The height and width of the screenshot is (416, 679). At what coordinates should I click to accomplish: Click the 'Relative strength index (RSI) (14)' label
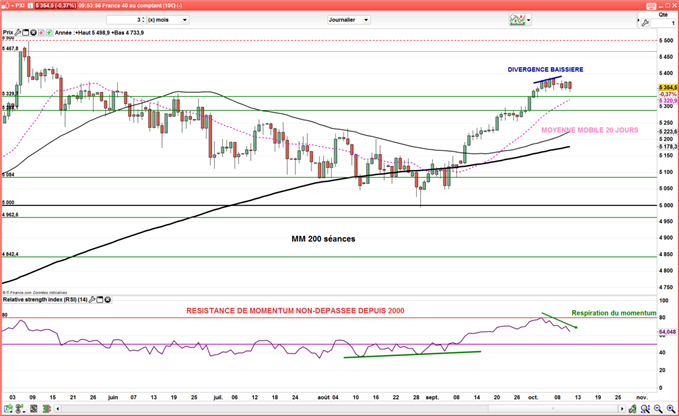pos(45,300)
